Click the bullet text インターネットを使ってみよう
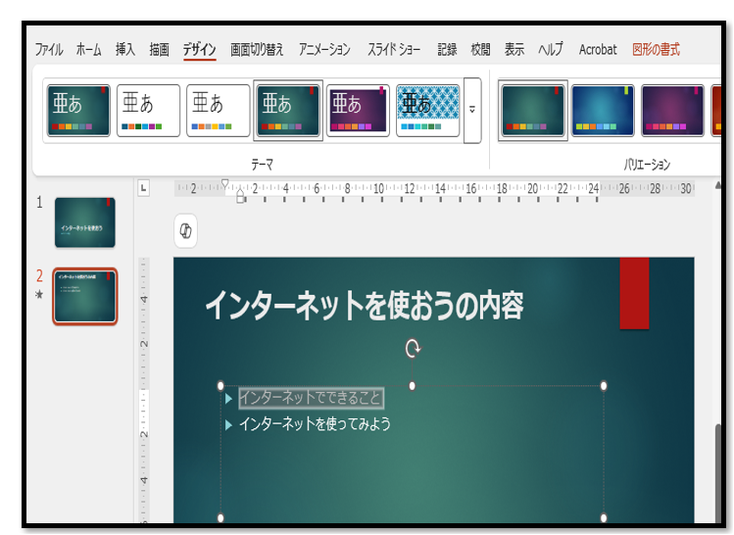 pos(315,424)
